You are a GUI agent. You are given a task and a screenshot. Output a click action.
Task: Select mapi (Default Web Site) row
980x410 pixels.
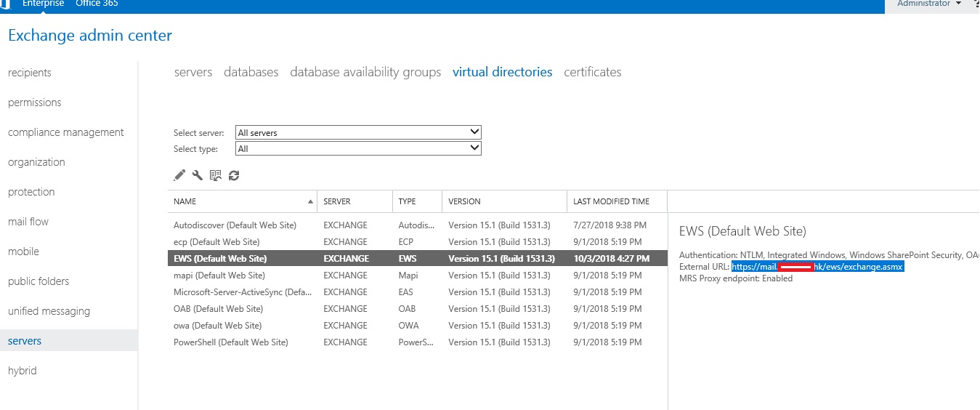point(417,276)
